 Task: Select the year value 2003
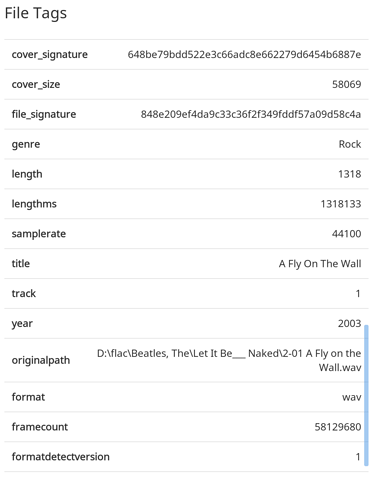pos(350,323)
